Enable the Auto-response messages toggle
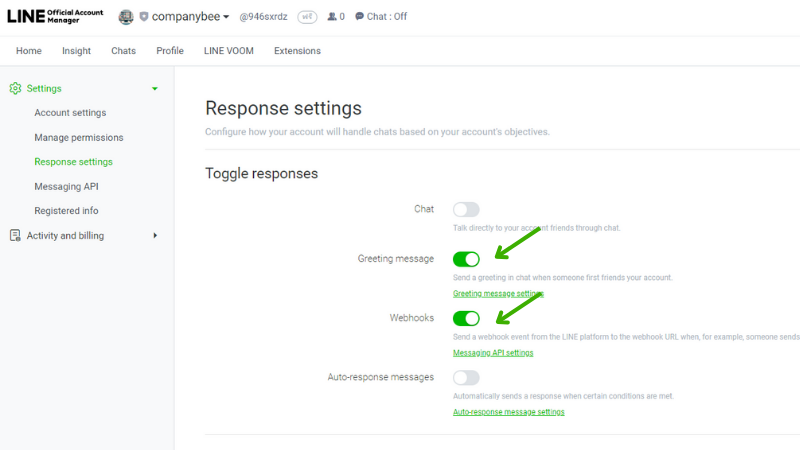 [466, 378]
